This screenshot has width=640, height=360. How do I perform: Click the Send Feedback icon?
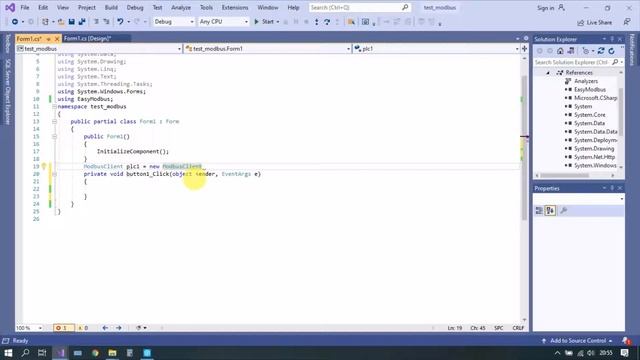(x=627, y=22)
